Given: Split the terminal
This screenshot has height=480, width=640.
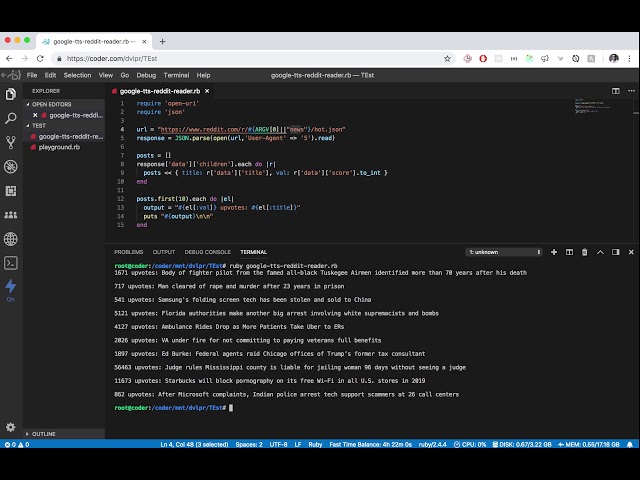Looking at the screenshot, I should pos(569,252).
